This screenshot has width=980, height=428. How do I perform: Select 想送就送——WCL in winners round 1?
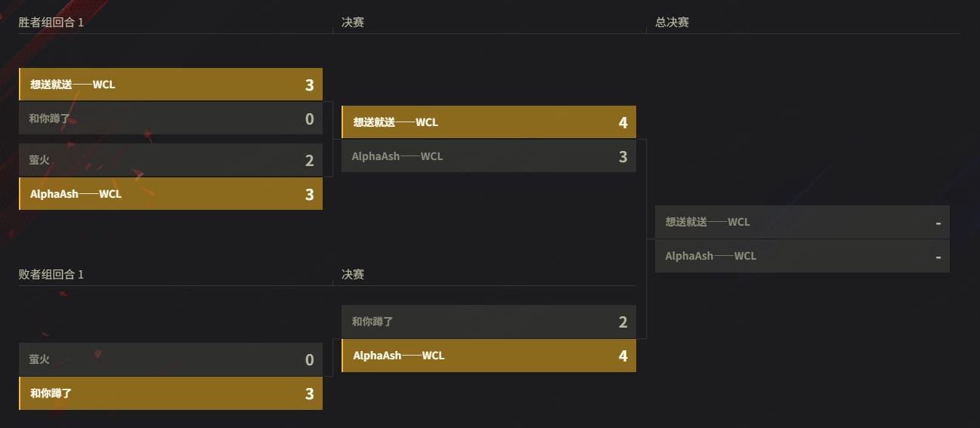[171, 85]
